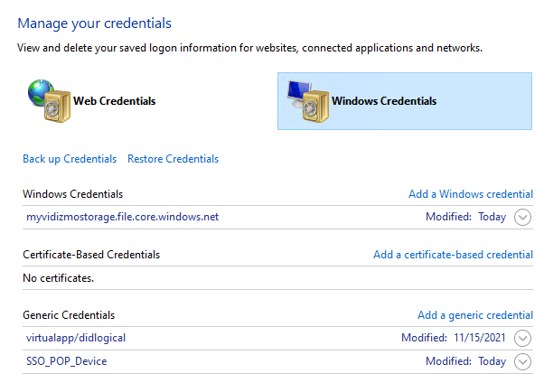
Task: Click the Certificate-Based Credentials section header
Action: [90, 255]
